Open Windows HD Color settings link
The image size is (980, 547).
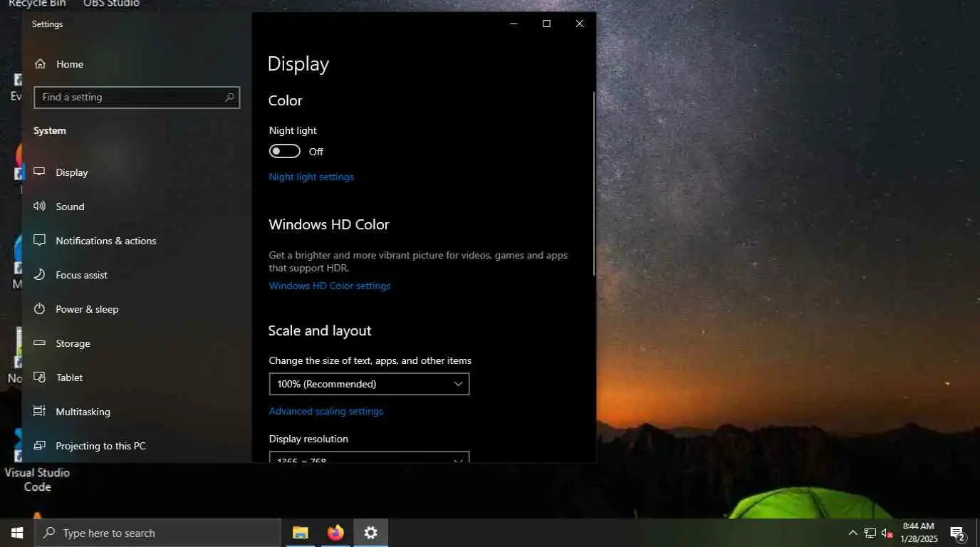pyautogui.click(x=330, y=286)
